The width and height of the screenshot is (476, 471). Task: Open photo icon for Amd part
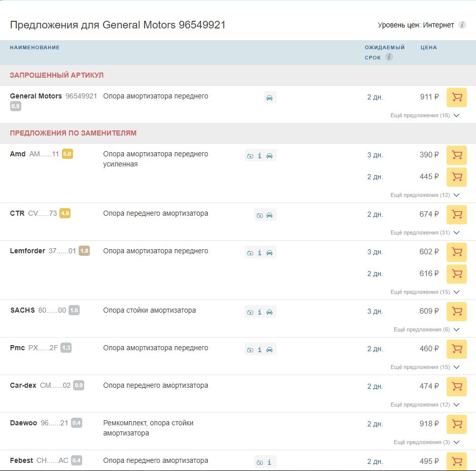[x=250, y=156]
